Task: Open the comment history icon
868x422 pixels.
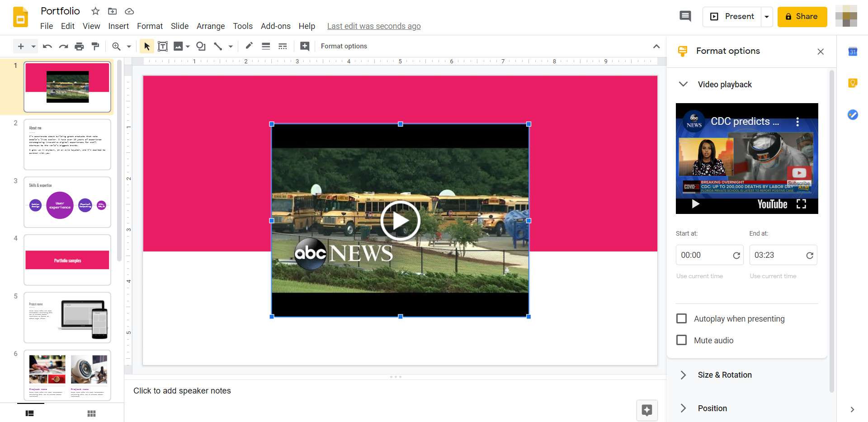Action: pos(685,16)
